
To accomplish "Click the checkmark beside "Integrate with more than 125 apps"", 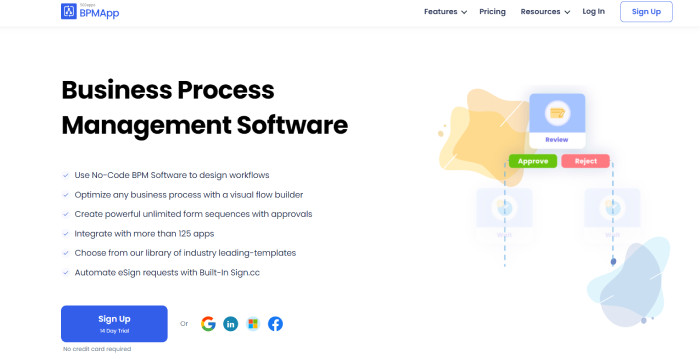I will [66, 234].
